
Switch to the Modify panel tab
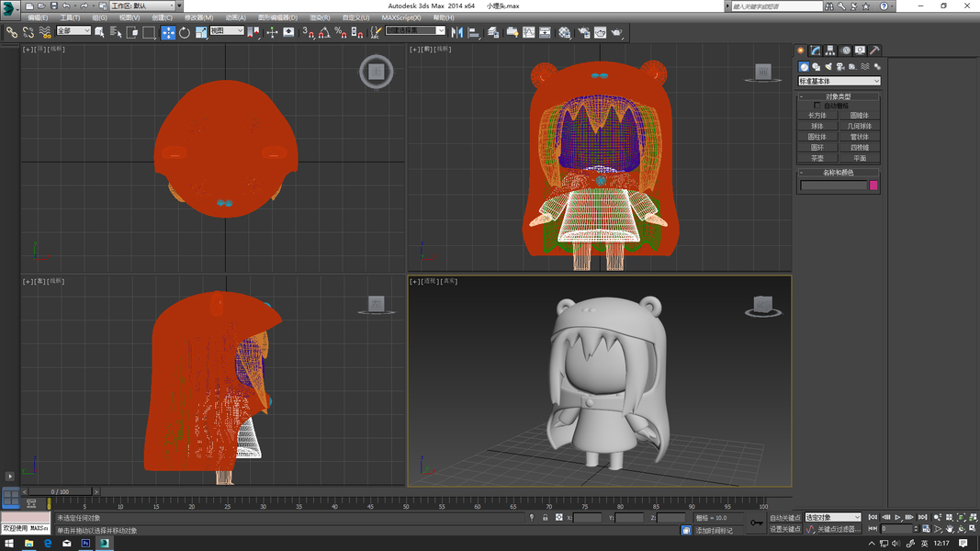[816, 50]
